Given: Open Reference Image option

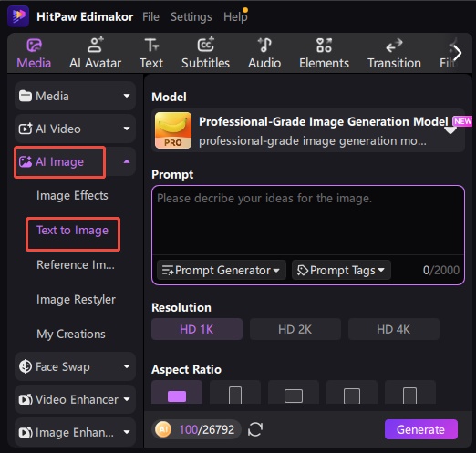Looking at the screenshot, I should coord(76,265).
